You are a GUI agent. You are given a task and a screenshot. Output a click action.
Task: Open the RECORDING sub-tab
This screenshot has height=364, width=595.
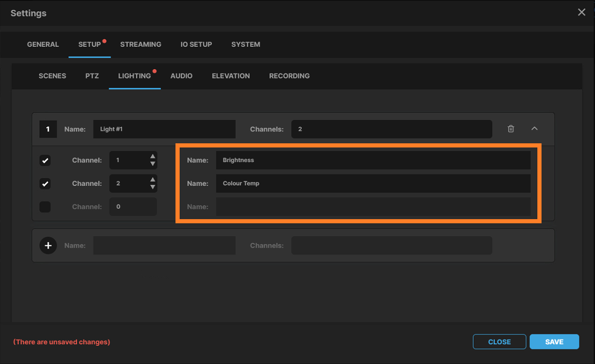[290, 76]
